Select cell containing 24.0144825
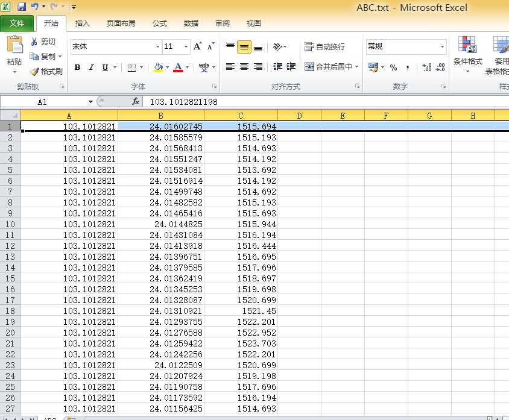Screen dimensions: 509x420 (x=161, y=224)
